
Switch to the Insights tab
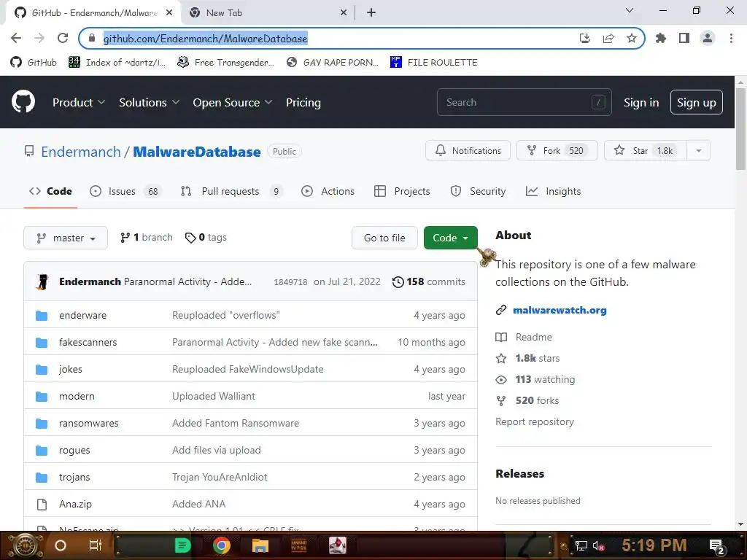553,191
